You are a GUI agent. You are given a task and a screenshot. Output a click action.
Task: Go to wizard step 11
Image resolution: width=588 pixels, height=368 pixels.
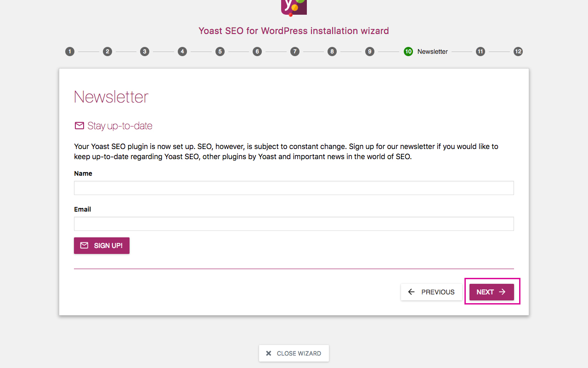481,52
